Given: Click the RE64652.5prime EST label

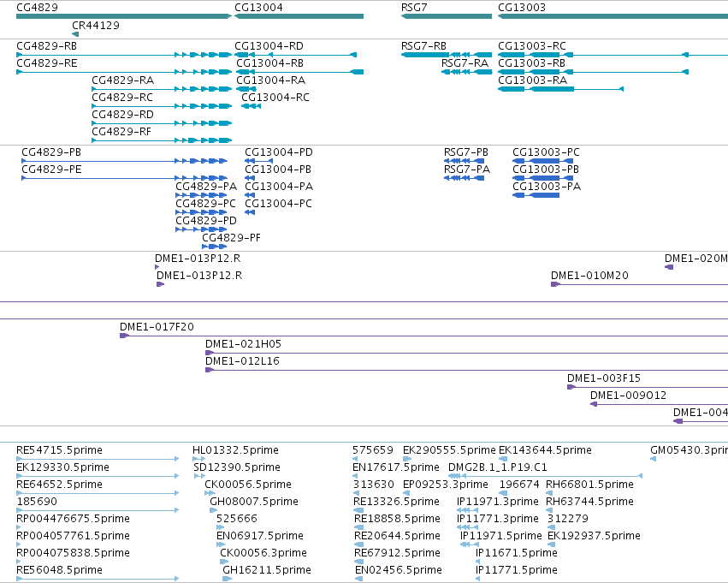Looking at the screenshot, I should pos(59,485).
